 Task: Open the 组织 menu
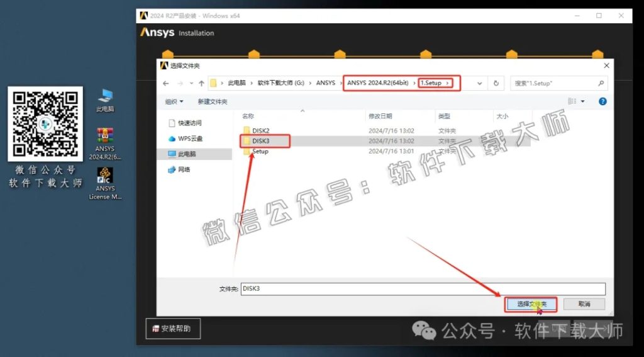pyautogui.click(x=174, y=101)
